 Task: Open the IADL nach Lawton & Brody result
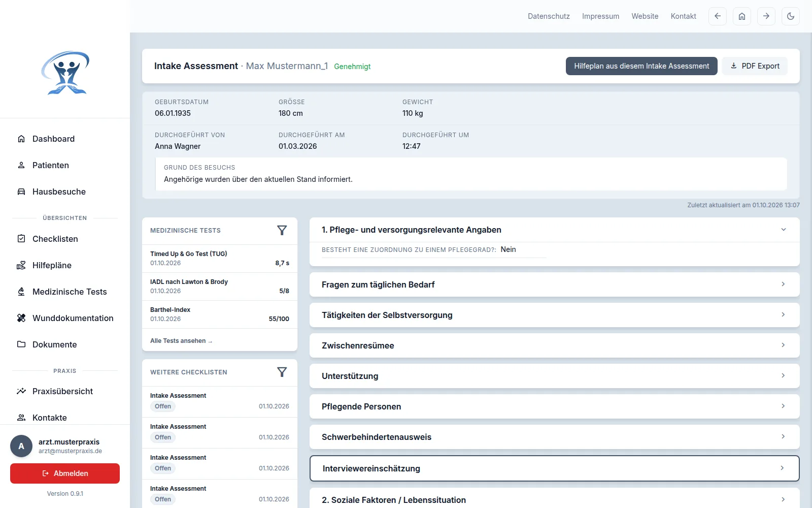pos(220,287)
